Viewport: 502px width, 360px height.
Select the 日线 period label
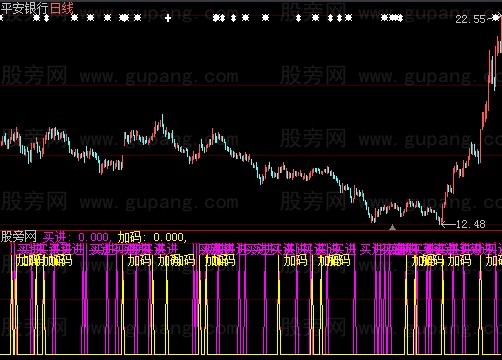tap(61, 8)
